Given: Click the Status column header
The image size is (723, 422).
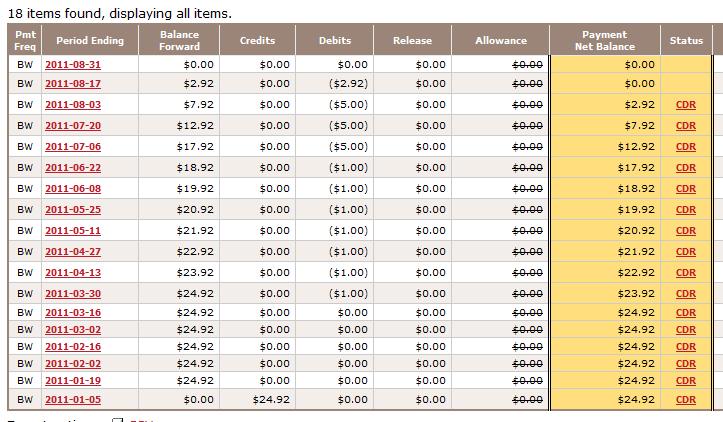Looking at the screenshot, I should (686, 41).
